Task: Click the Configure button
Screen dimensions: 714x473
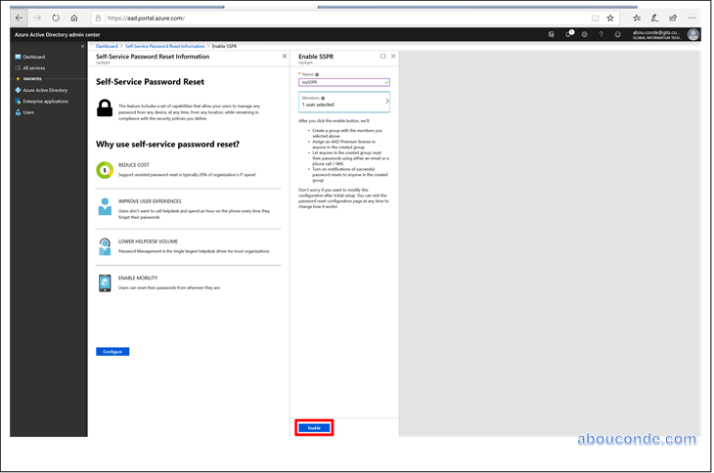Action: point(112,351)
